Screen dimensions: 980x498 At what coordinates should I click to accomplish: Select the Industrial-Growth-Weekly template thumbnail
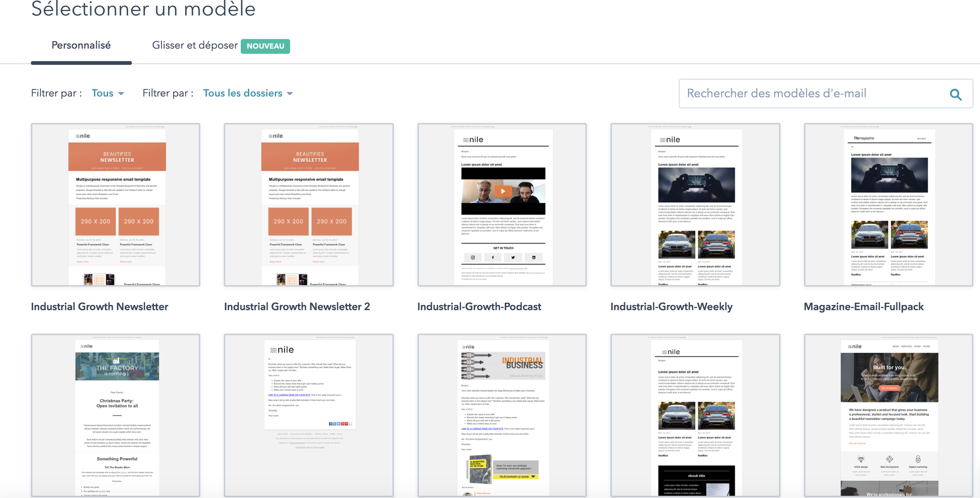point(695,204)
